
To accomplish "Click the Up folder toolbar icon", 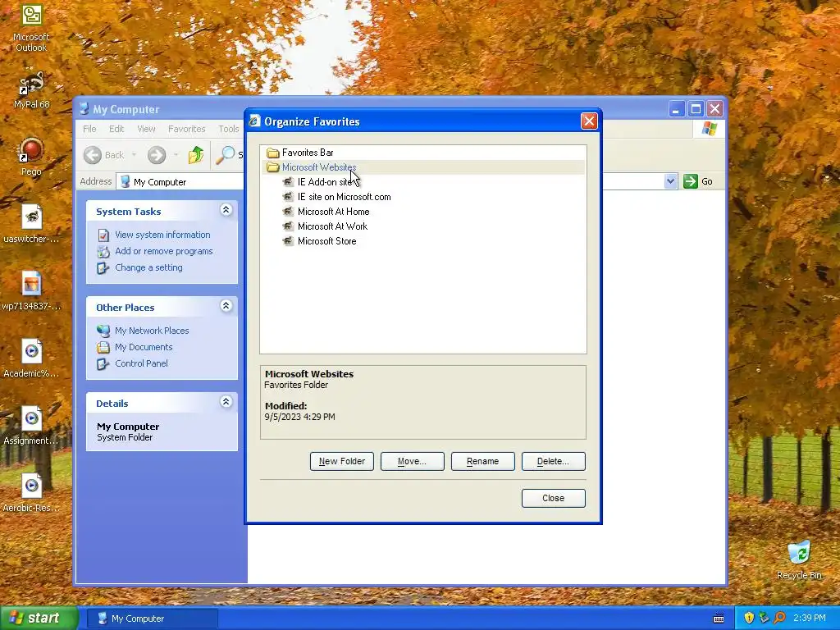I will (195, 155).
